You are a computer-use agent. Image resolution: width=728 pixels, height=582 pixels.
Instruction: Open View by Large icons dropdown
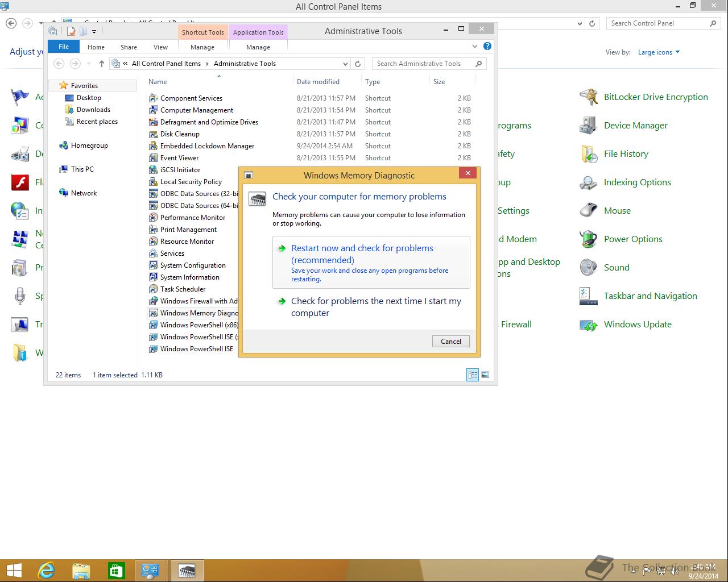pyautogui.click(x=659, y=52)
